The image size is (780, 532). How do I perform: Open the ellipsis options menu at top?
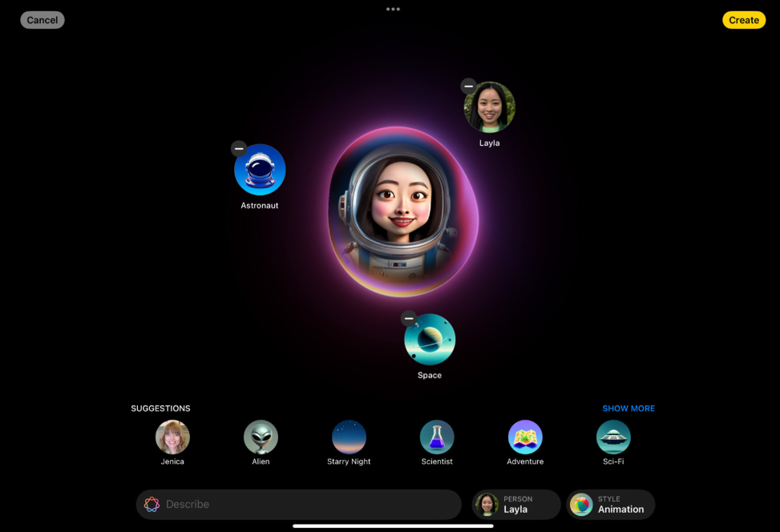(393, 9)
